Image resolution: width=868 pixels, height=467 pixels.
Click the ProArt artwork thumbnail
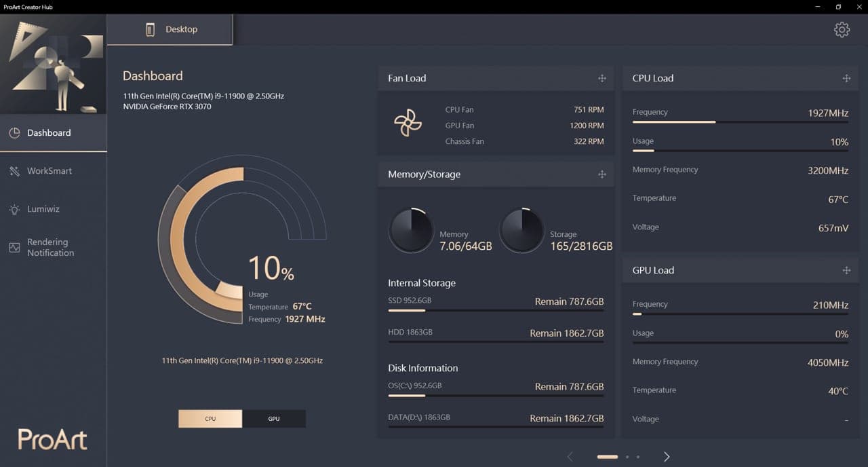click(54, 64)
